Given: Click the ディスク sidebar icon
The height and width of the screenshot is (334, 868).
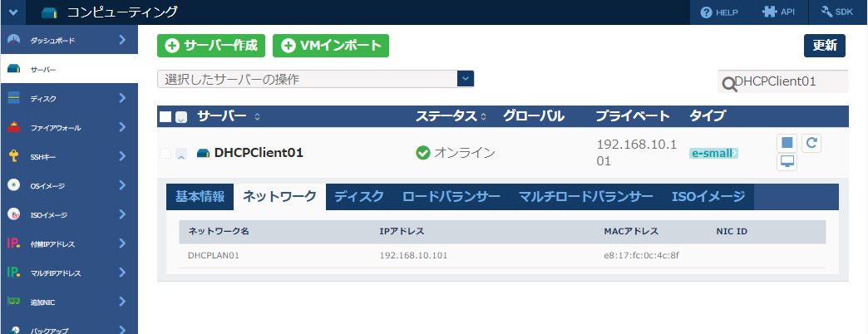Looking at the screenshot, I should tap(14, 98).
